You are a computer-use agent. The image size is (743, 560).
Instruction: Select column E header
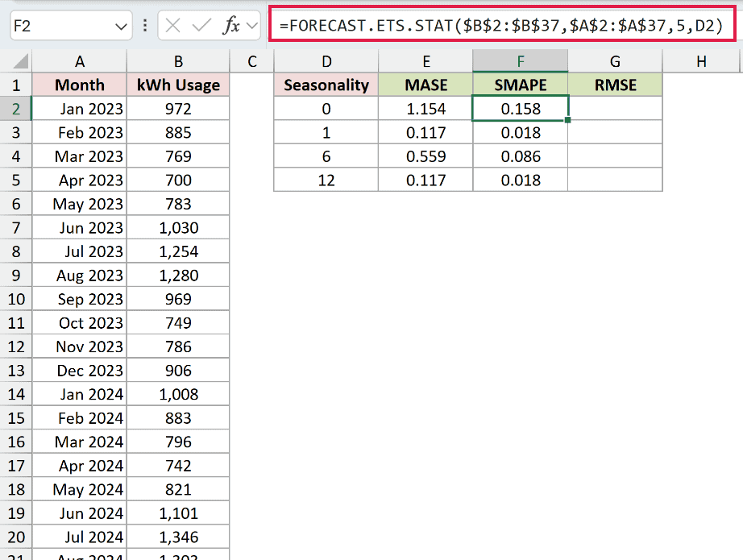click(425, 61)
